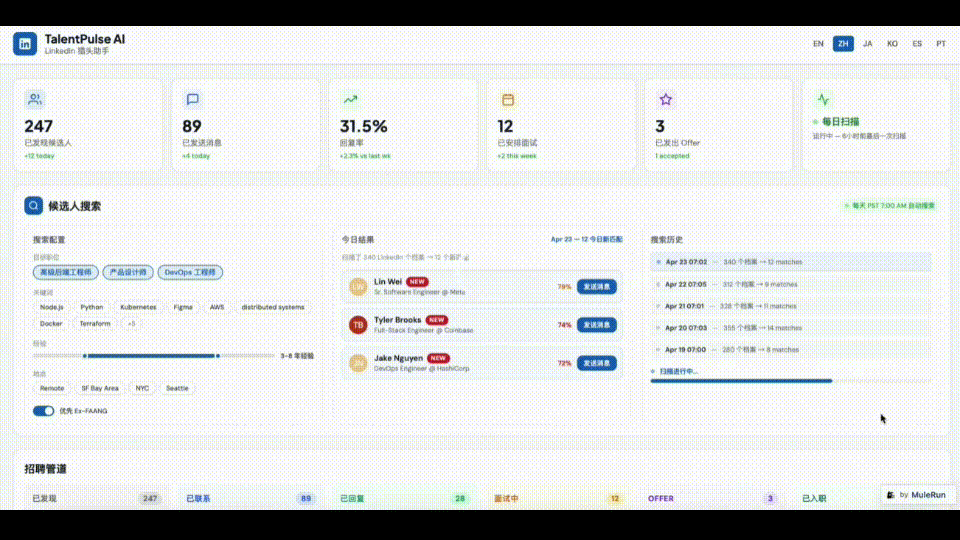Click the activity pulse icon for daily scan
The width and height of the screenshot is (960, 540).
[823, 99]
